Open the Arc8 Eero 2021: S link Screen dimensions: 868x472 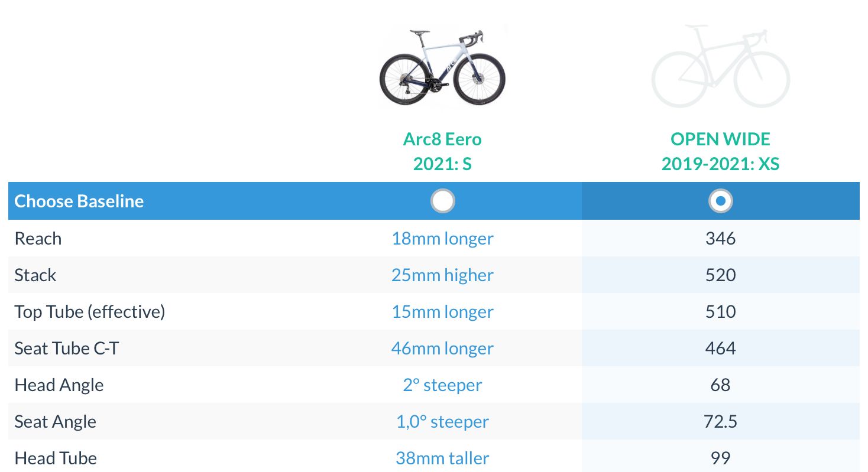click(442, 151)
